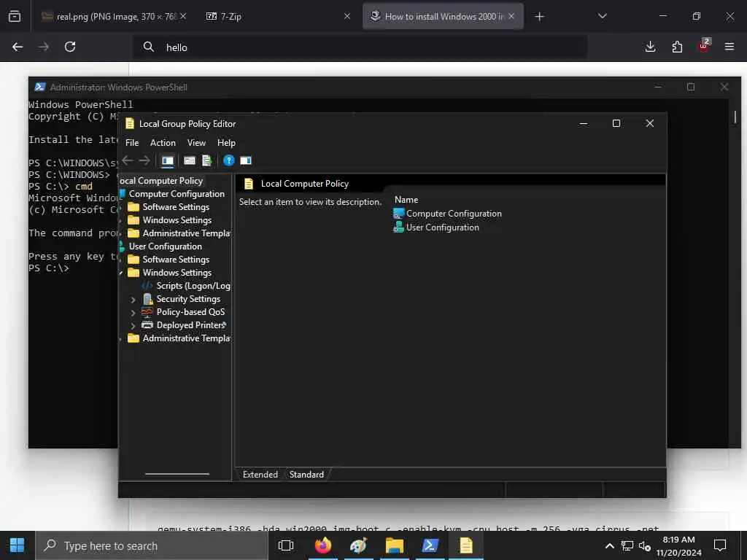Open Help via the blue question mark icon
Screen dimensions: 747x560
[228, 160]
